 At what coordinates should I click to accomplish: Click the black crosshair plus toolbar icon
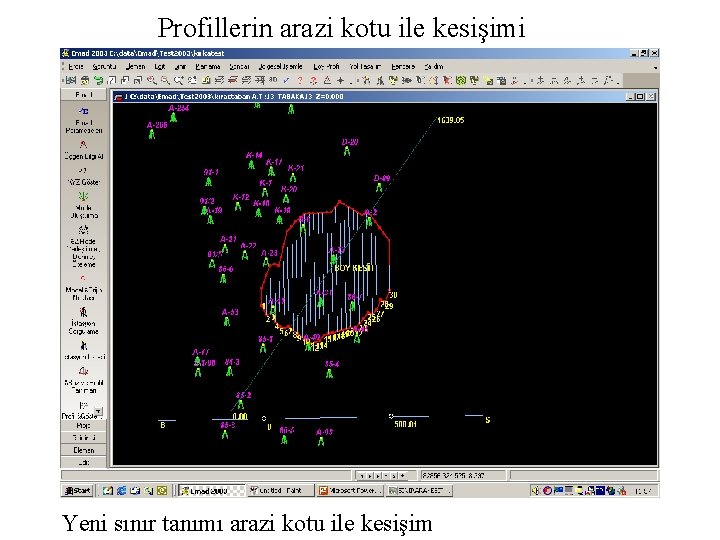pos(340,81)
